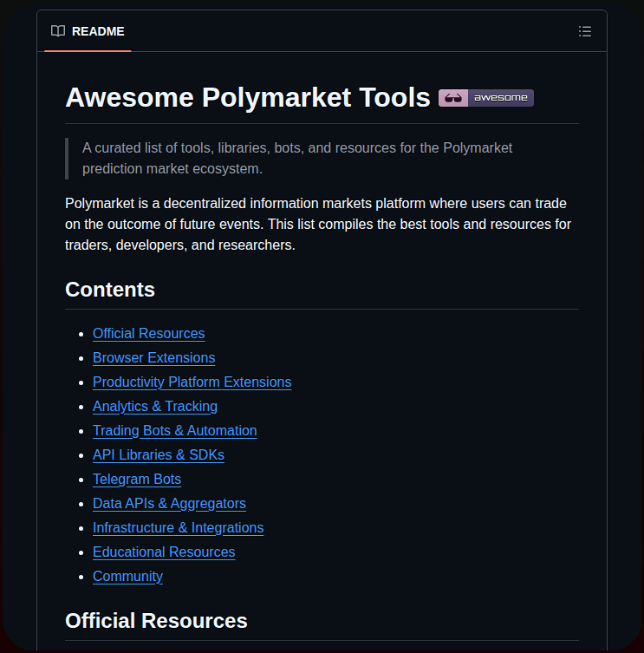
Task: Click the Awesome Polymarket Tools heading
Action: click(247, 97)
